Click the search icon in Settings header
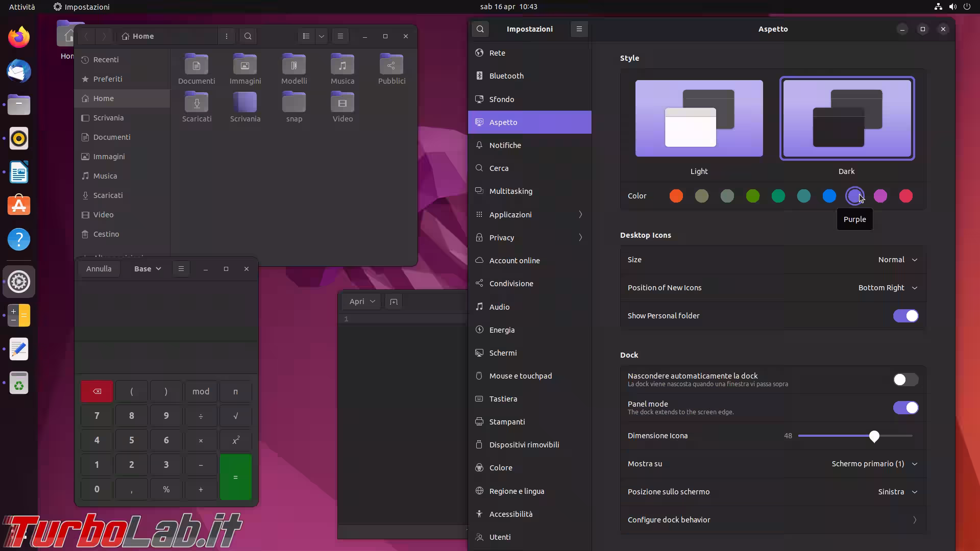The width and height of the screenshot is (980, 551). 480,29
